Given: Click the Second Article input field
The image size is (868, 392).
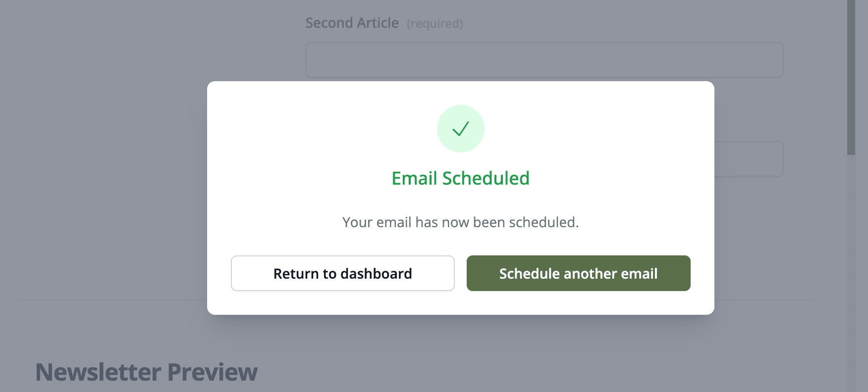Looking at the screenshot, I should [x=543, y=59].
